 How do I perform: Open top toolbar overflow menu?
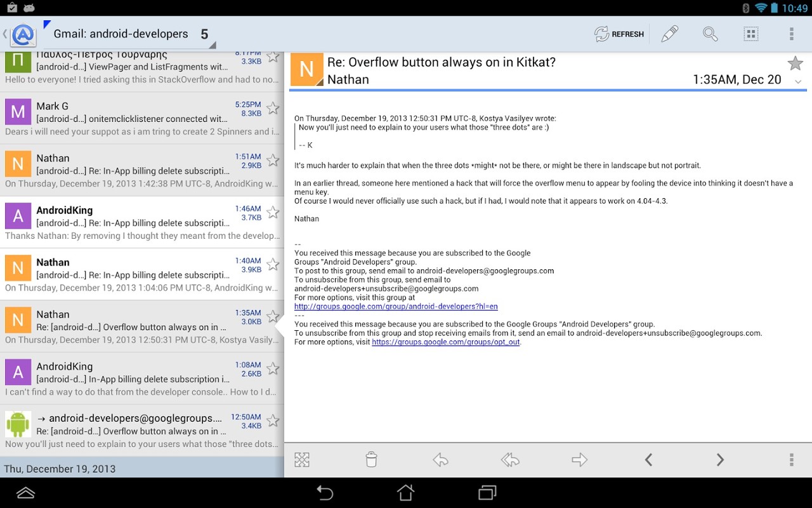[x=791, y=34]
